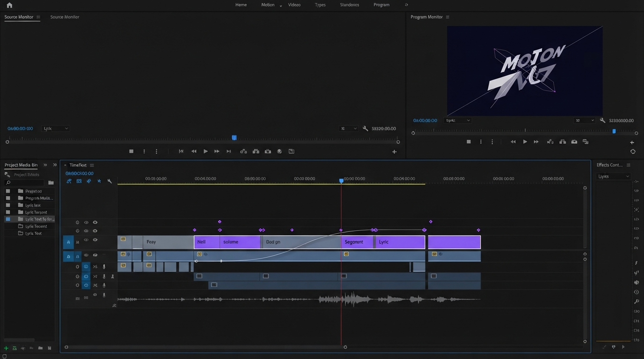Tick the checkbox beside Program Media folder
The image size is (644, 359).
[x=8, y=198]
